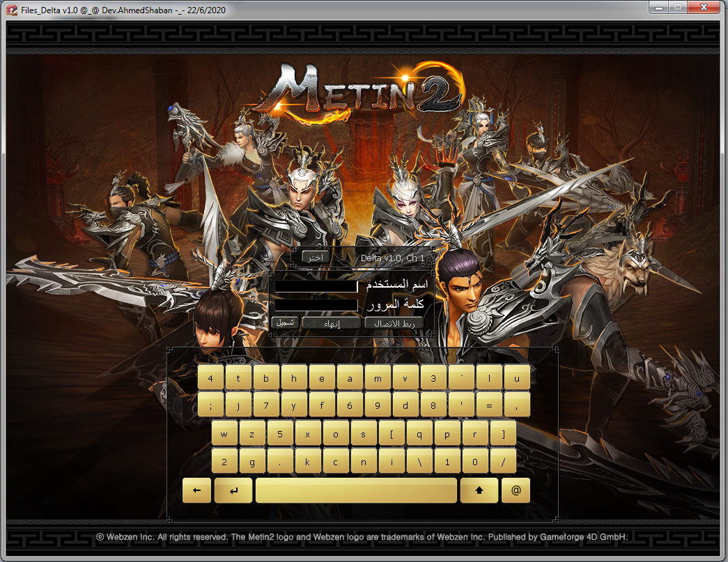Tap the 'x' key
The width and height of the screenshot is (728, 562).
(308, 435)
